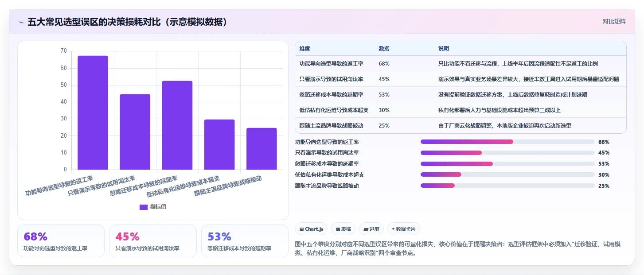Image resolution: width=644 pixels, height=275 pixels.
Task: Click table cell 只看演示导致的试用淘汰率
Action: (331, 79)
